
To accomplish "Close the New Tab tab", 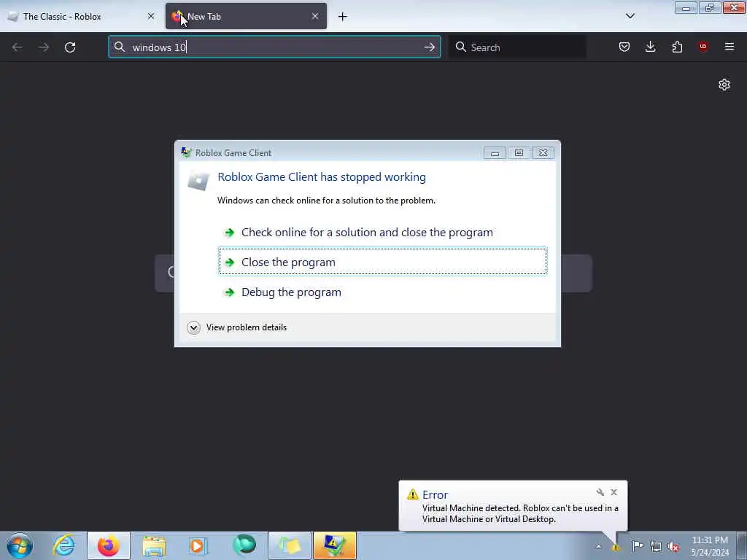I will (x=315, y=16).
